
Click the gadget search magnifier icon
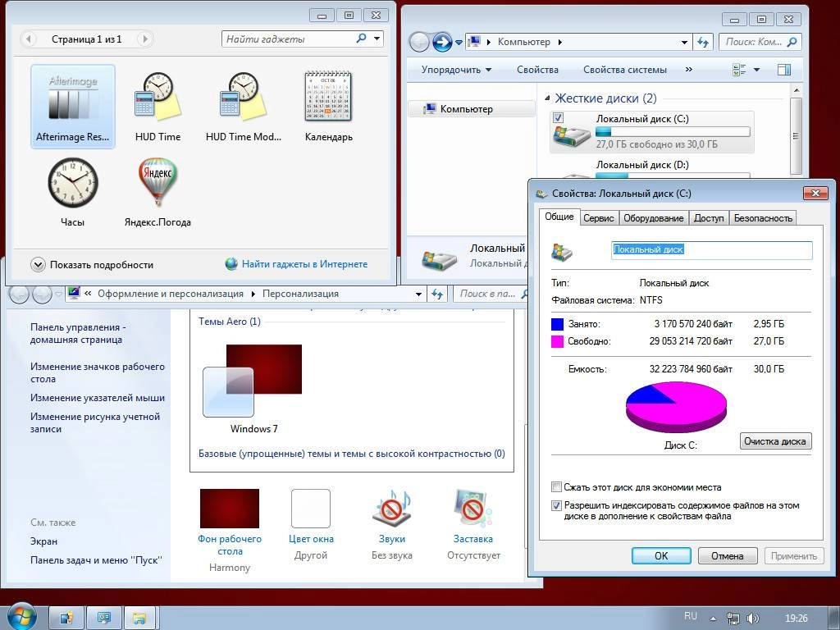pos(362,38)
